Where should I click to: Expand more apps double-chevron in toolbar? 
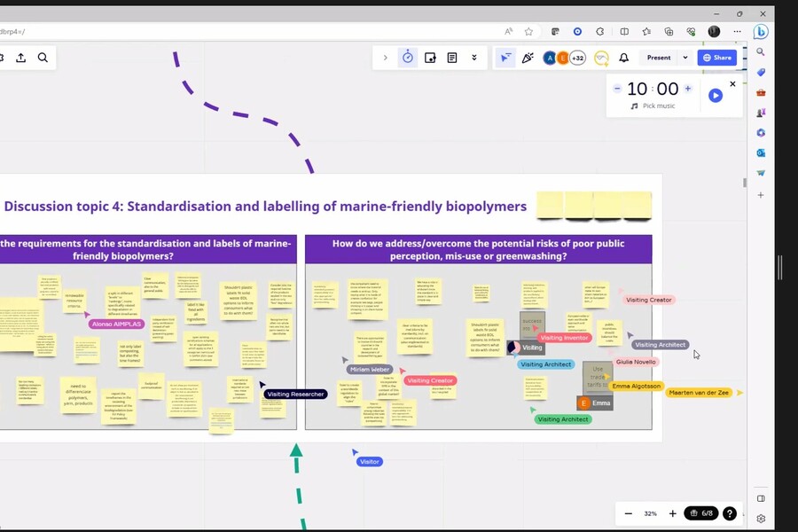474,58
